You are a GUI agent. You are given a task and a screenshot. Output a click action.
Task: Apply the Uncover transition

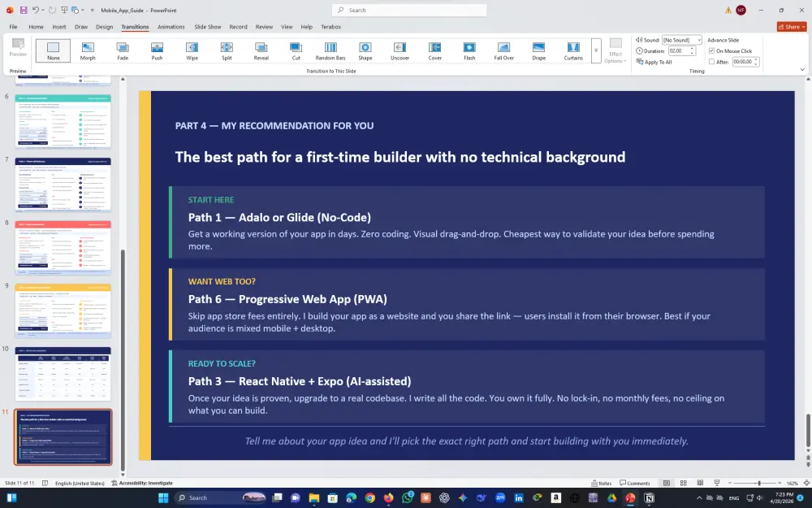(x=400, y=50)
